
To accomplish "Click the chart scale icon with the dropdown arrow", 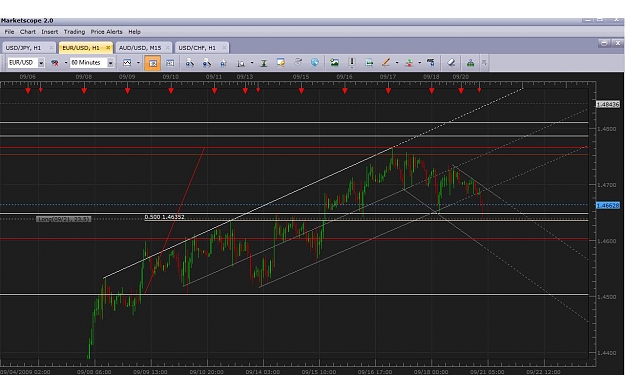I will click(x=241, y=63).
